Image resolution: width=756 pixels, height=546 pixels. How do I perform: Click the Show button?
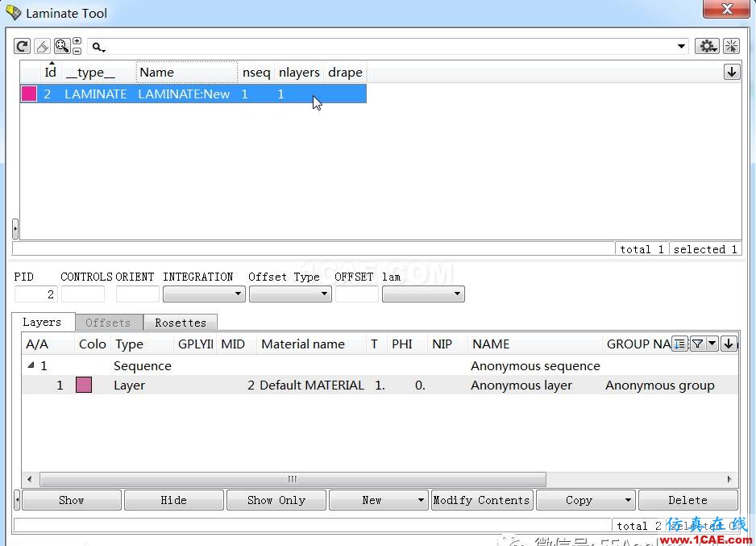pyautogui.click(x=72, y=500)
